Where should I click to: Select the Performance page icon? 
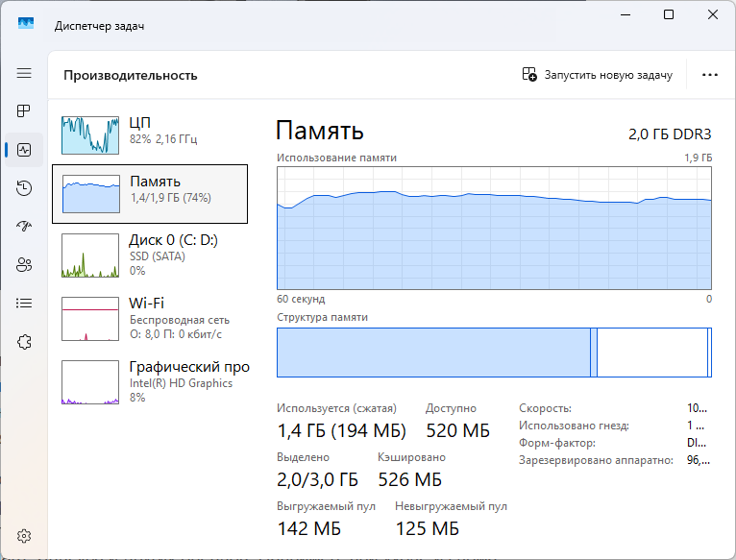24,150
